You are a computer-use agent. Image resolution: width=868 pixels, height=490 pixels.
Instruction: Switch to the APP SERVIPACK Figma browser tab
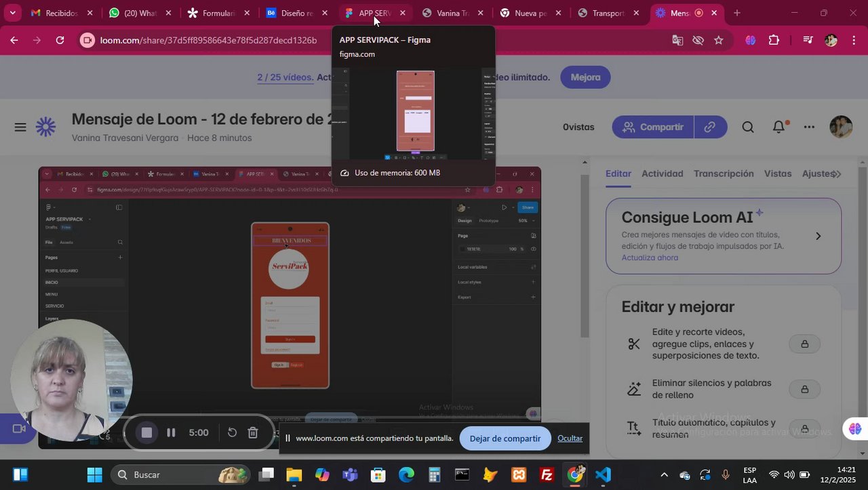click(375, 13)
